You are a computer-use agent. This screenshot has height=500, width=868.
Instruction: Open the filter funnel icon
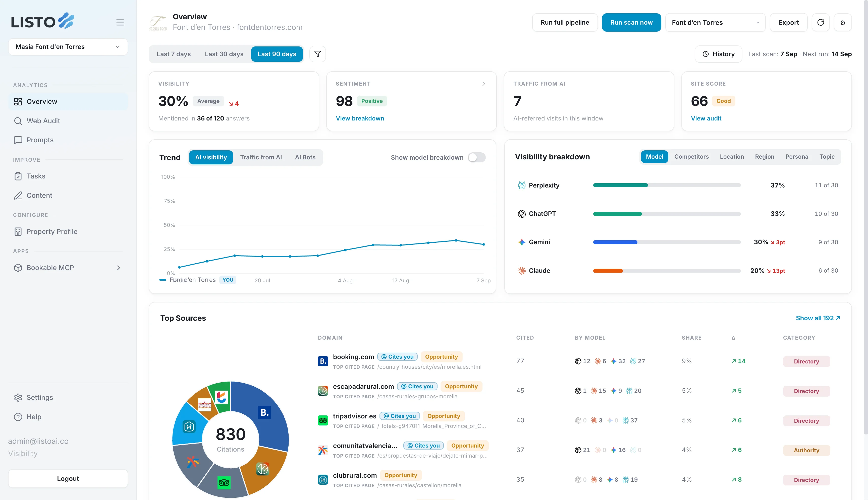pyautogui.click(x=317, y=54)
